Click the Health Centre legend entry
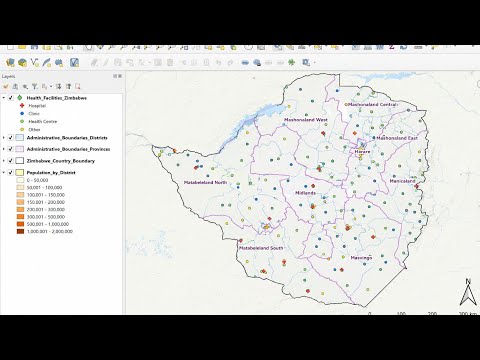The width and height of the screenshot is (480, 360). point(43,122)
